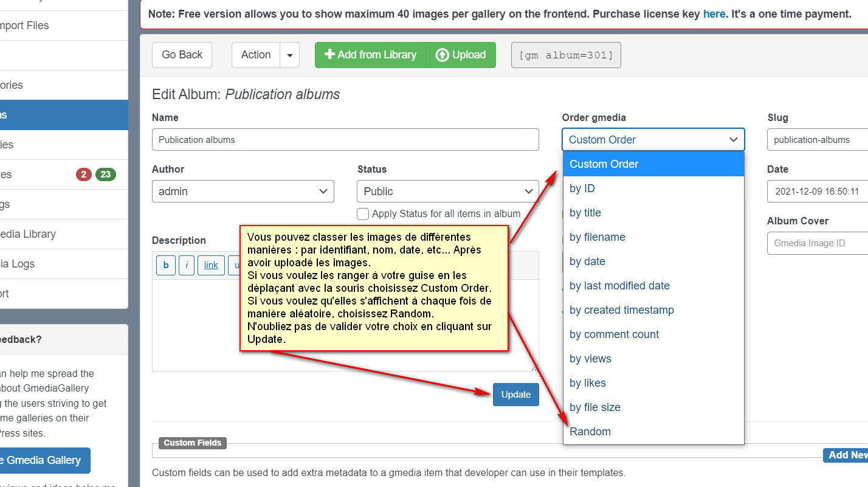Click the green badge showing 23
The image size is (868, 487).
106,174
